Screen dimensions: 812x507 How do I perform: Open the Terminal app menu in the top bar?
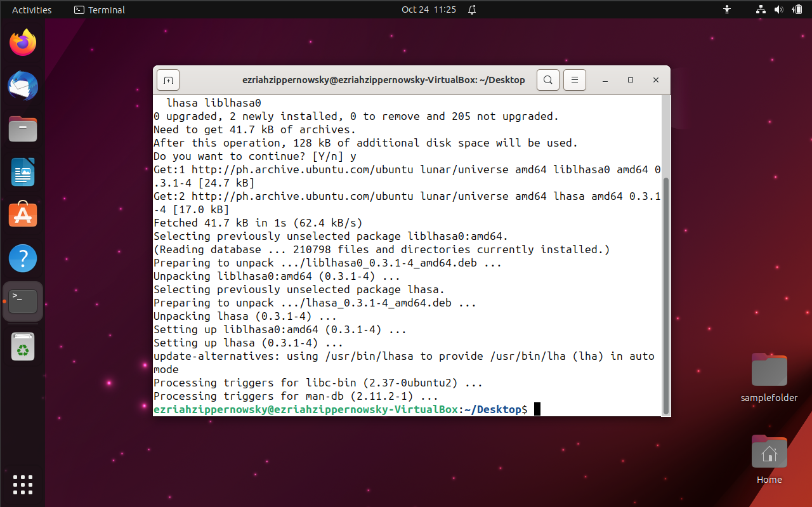[99, 10]
